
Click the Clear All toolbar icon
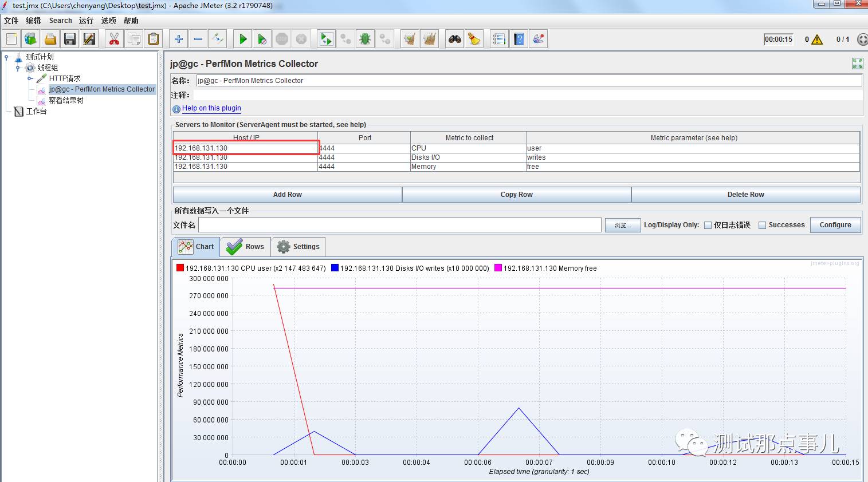430,39
